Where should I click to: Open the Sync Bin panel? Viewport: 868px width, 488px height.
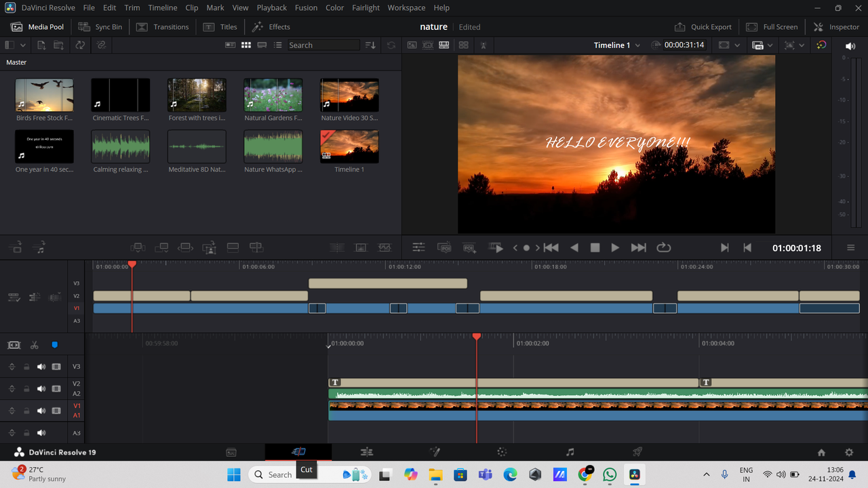coord(100,27)
